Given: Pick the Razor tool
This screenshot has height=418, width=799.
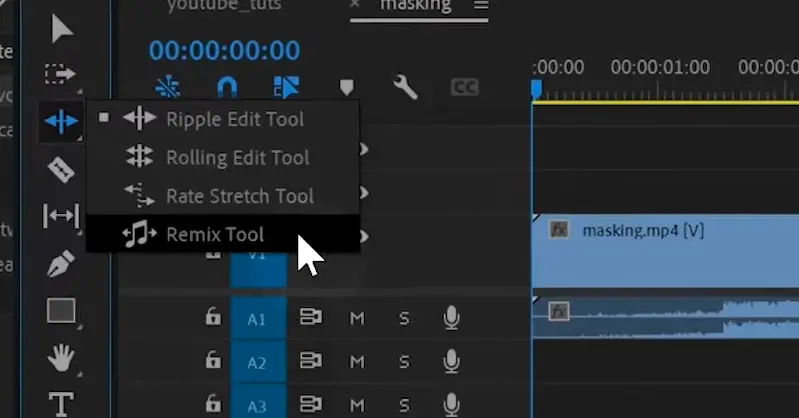Looking at the screenshot, I should pyautogui.click(x=62, y=169).
